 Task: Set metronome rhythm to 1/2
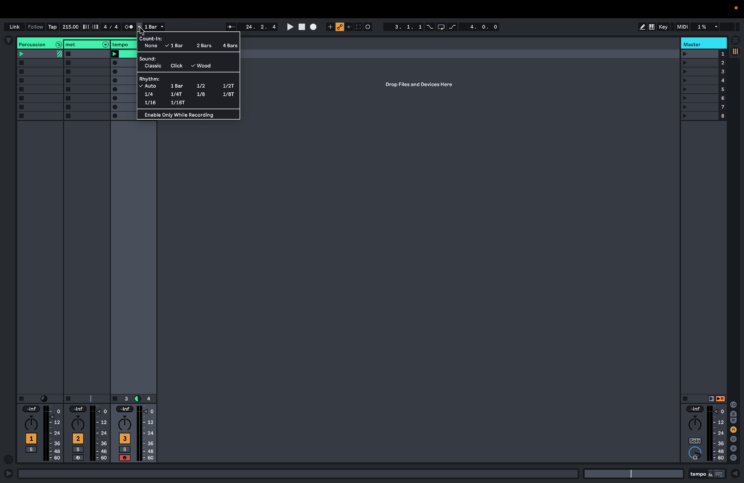point(201,86)
